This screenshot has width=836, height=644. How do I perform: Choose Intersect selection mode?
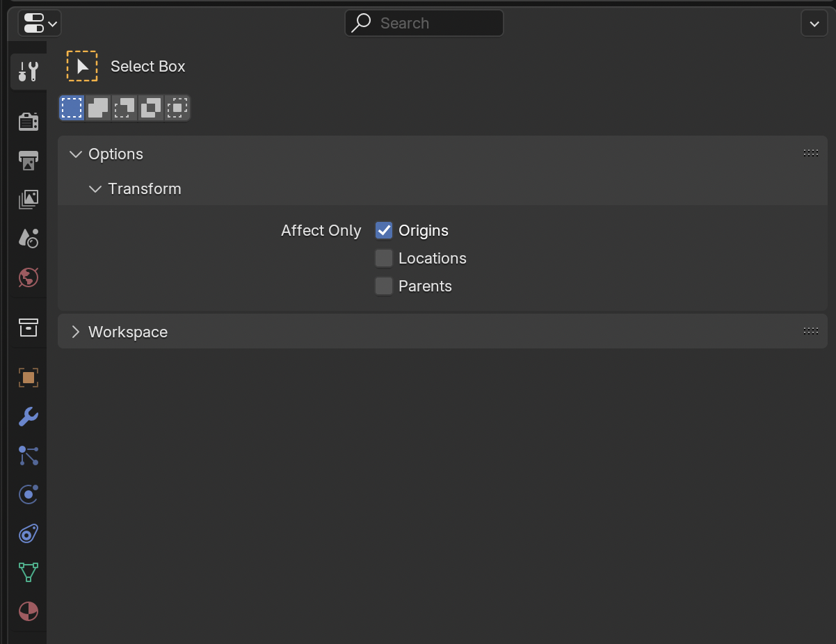pyautogui.click(x=177, y=108)
